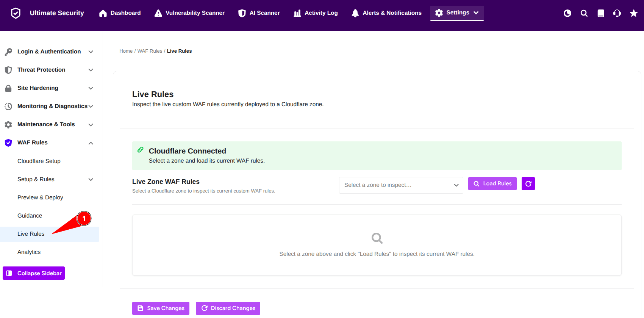Image resolution: width=644 pixels, height=318 pixels.
Task: Click the key icon beside Login & Authentication
Action: coord(8,52)
